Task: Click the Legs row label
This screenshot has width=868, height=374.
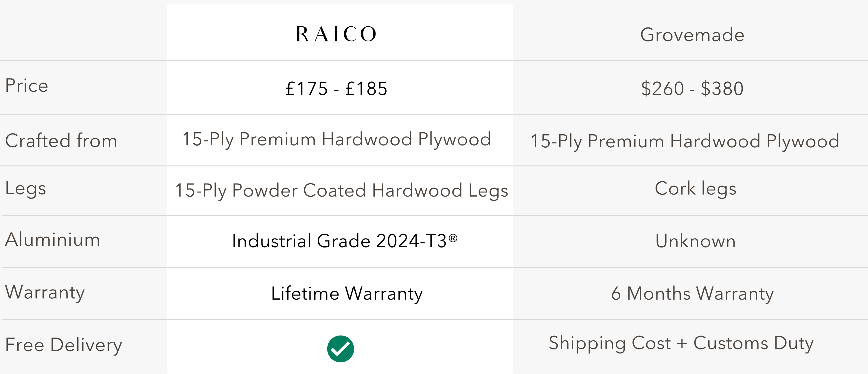Action: click(x=26, y=189)
